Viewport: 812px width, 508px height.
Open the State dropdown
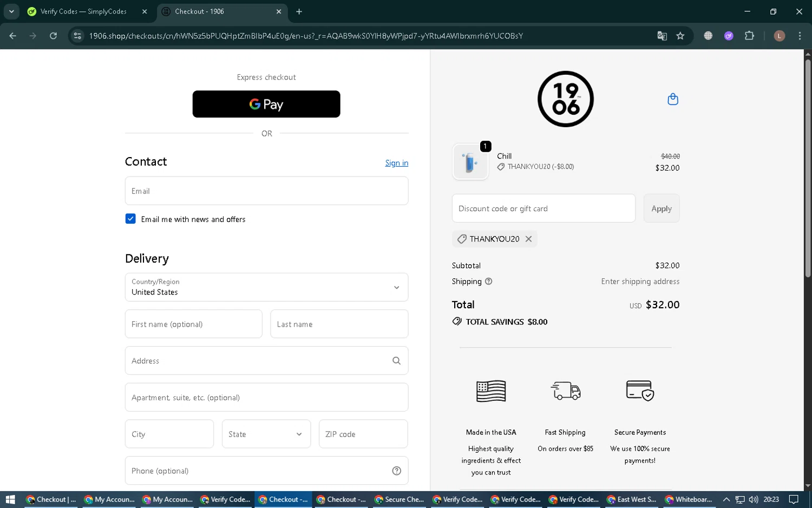coord(266,434)
